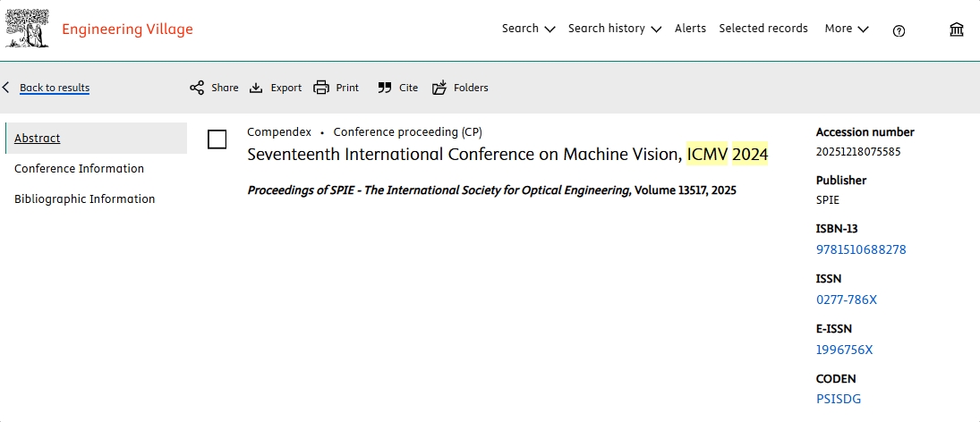This screenshot has height=422, width=980.
Task: Expand the Search dropdown menu
Action: pos(529,29)
